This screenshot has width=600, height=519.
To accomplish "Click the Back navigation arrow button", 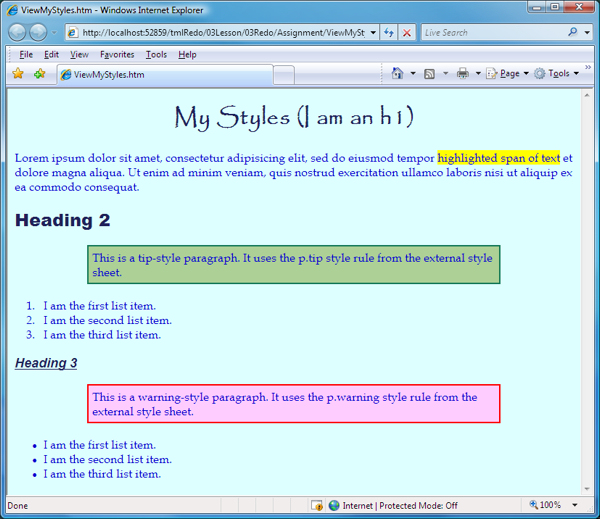I will [x=18, y=33].
